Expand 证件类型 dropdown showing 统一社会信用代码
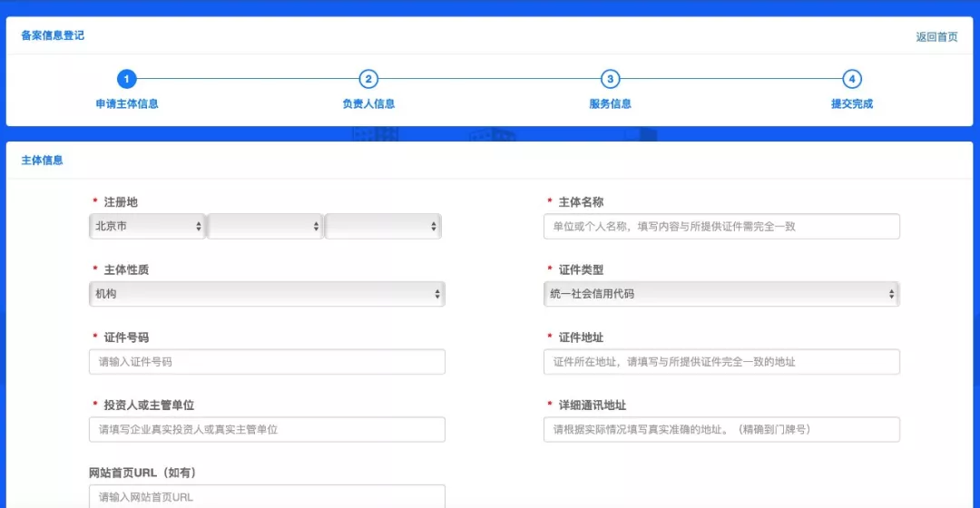 [720, 294]
